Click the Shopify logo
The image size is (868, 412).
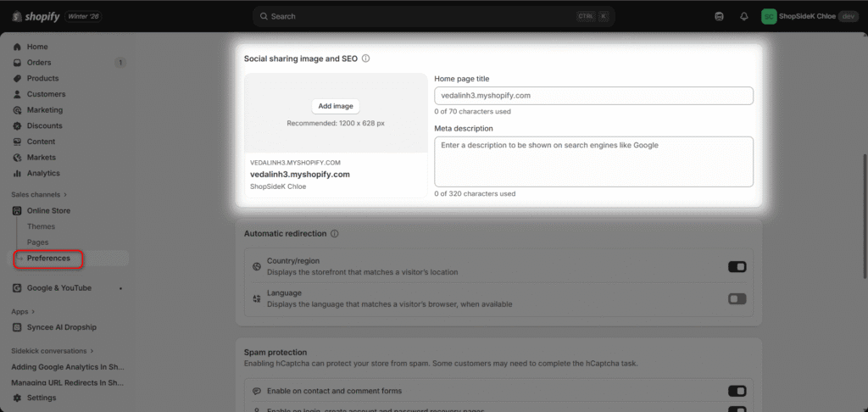[36, 17]
